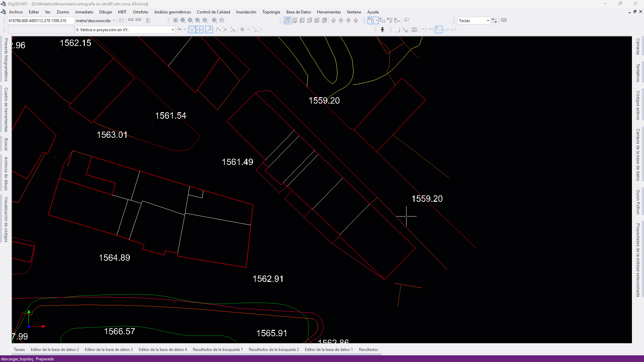644x362 pixels.
Task: Expand the OK/N confirmation mode arrow
Action: (x=377, y=20)
